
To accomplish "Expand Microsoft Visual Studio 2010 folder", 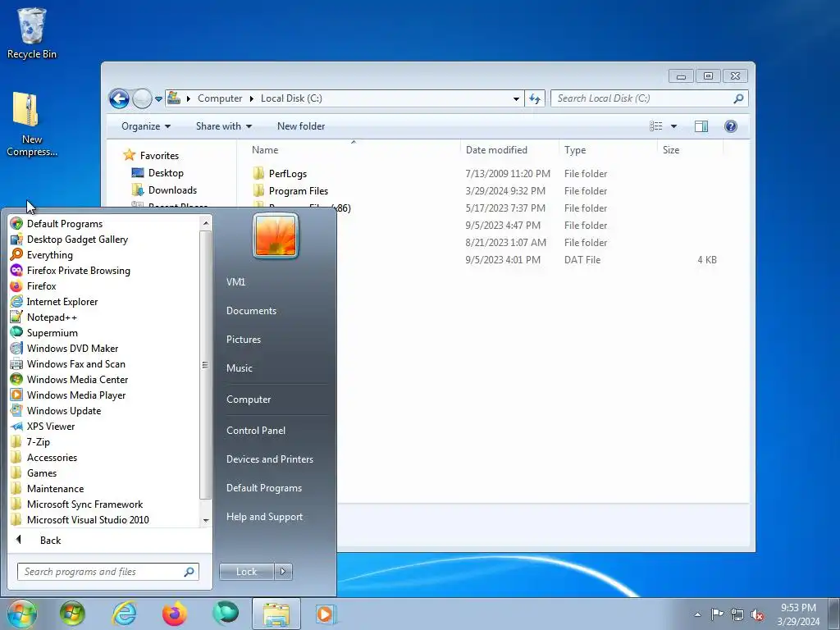I will (88, 518).
